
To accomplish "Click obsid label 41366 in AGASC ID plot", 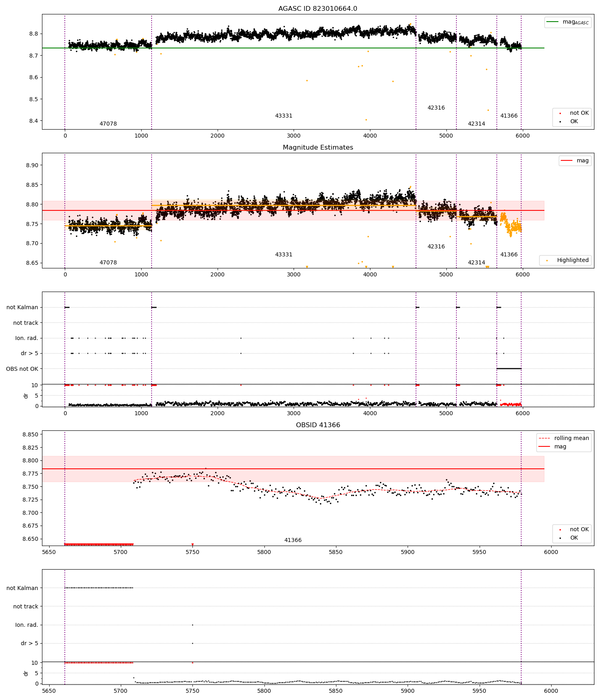I will click(509, 116).
